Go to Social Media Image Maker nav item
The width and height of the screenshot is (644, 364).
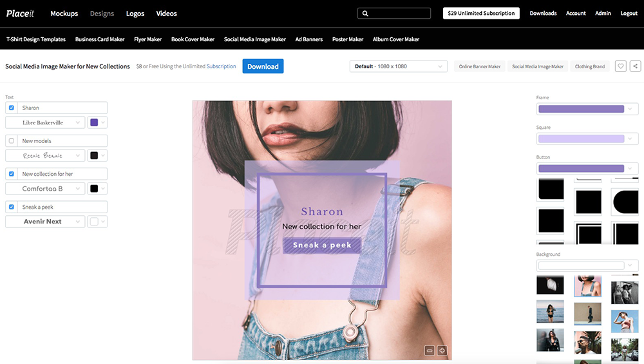(x=254, y=39)
